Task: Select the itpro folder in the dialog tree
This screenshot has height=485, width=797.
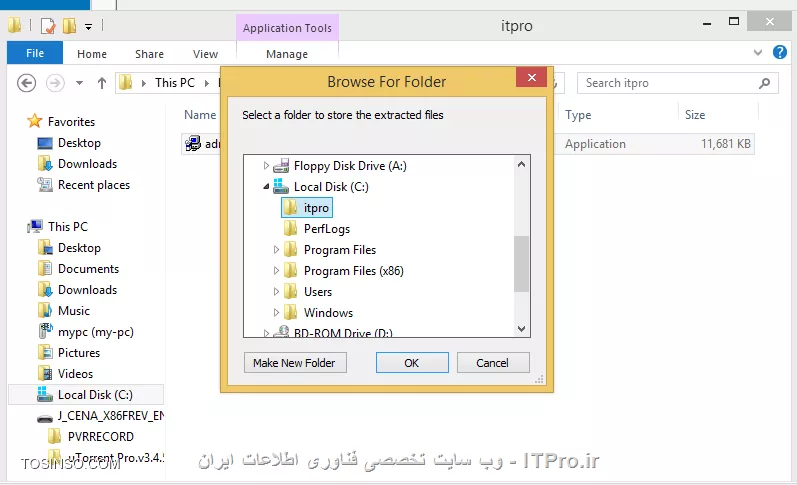Action: click(307, 208)
